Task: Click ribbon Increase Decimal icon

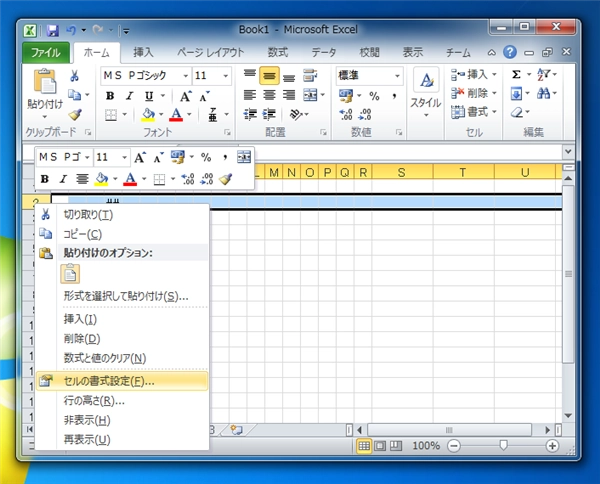Action: point(346,114)
